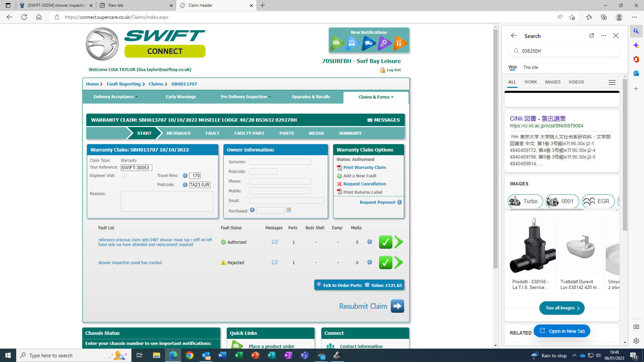This screenshot has height=362, width=644.
Task: Expand the Delivery Acceptance dropdown menu
Action: pyautogui.click(x=116, y=97)
